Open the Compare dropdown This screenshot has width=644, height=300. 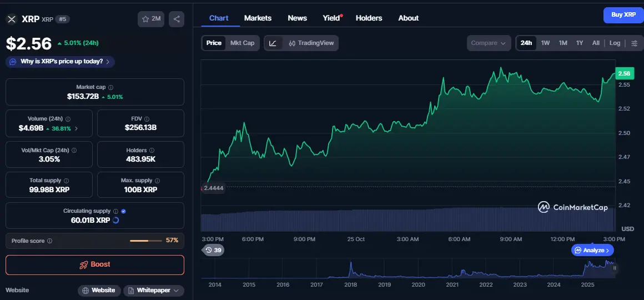pos(489,43)
